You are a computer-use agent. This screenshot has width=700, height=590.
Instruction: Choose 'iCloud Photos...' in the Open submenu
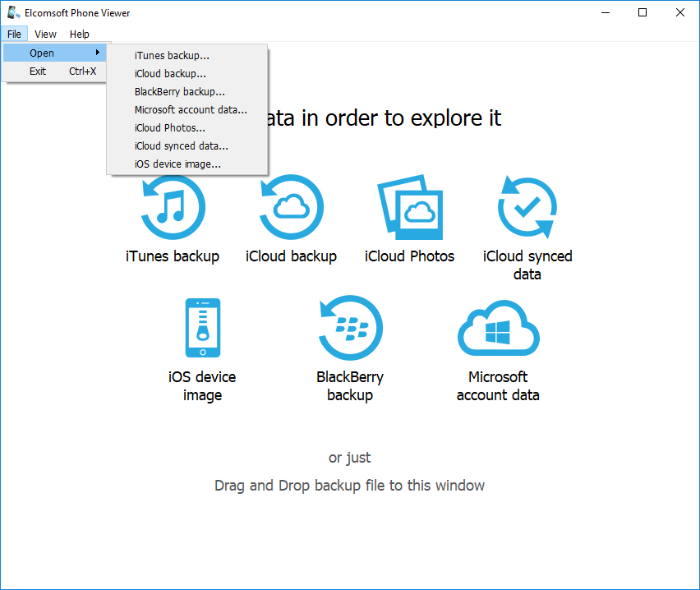coord(187,127)
